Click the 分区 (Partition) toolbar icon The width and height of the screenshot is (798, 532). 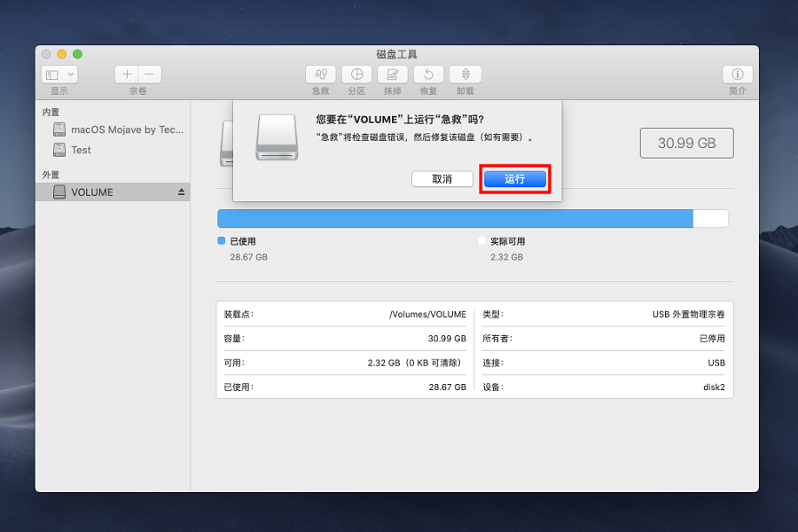pos(356,75)
